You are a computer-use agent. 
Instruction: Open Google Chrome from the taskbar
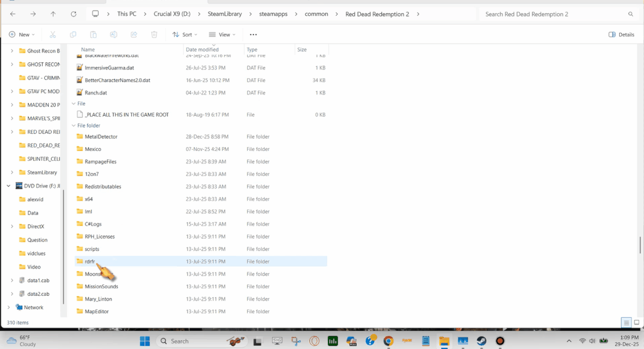pyautogui.click(x=388, y=341)
